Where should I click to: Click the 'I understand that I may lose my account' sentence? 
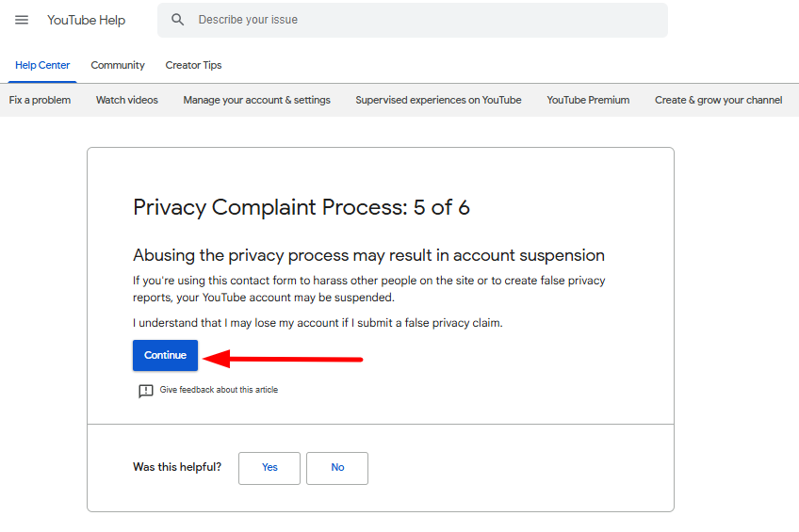coord(318,323)
